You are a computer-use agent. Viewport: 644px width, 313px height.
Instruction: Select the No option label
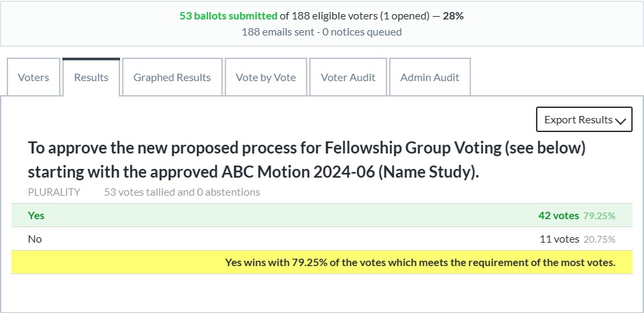pyautogui.click(x=35, y=239)
